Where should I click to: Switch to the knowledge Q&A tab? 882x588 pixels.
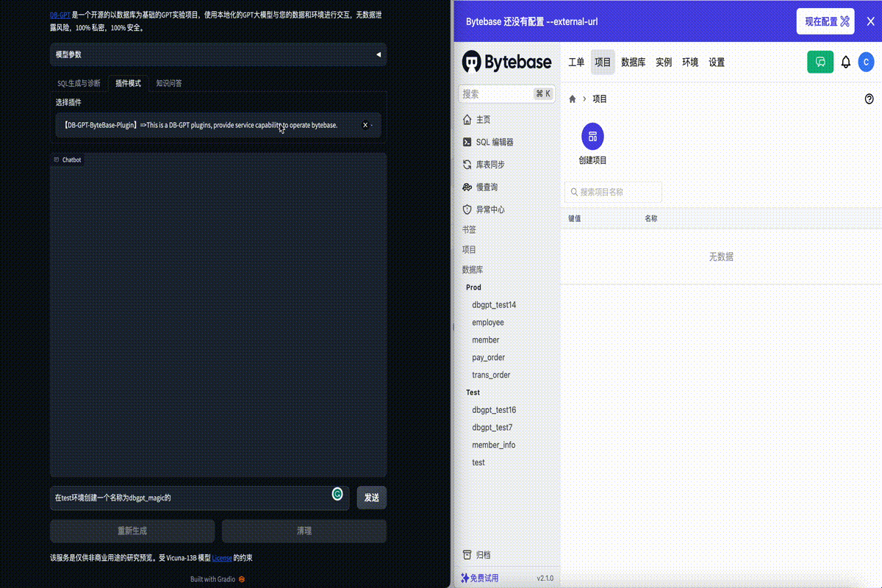coord(169,83)
